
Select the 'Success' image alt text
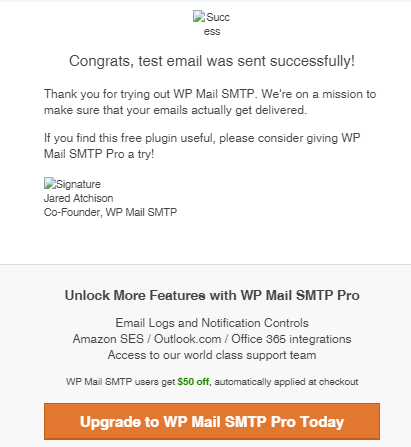pos(217,24)
